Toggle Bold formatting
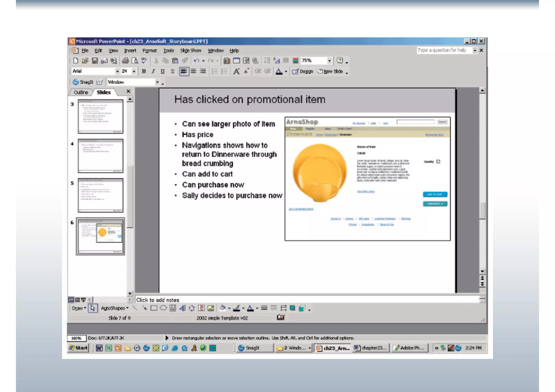 (144, 72)
